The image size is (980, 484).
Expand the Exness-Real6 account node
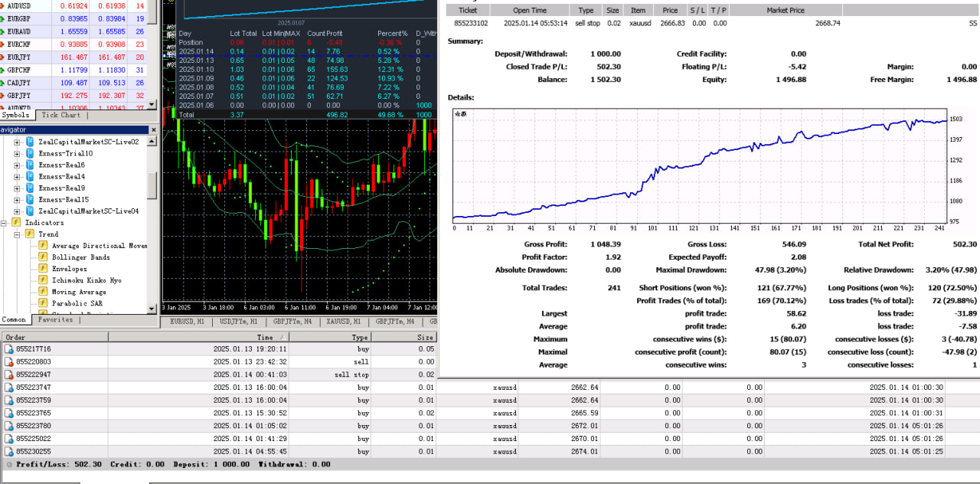tap(18, 165)
